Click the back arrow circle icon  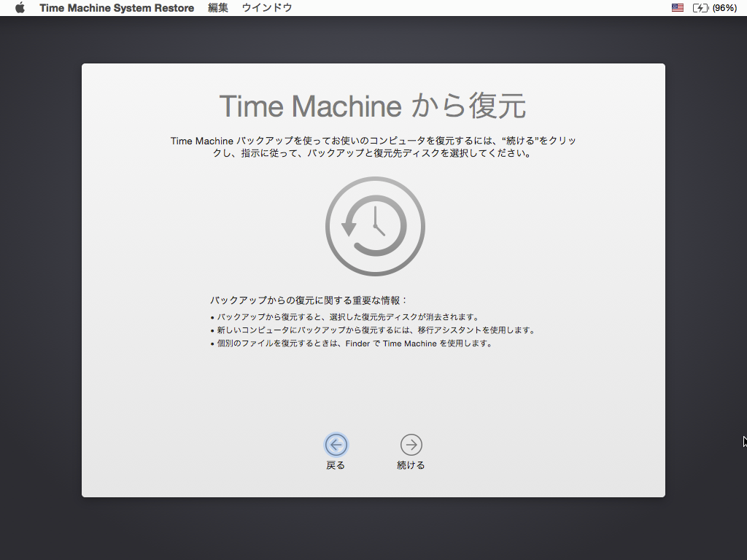coord(336,445)
